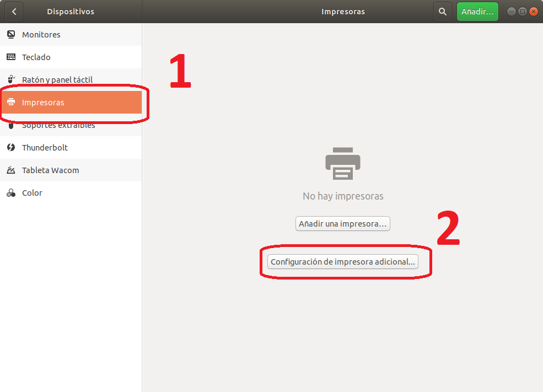Go to Tableta Wacom settings
543x392 pixels.
pos(71,170)
